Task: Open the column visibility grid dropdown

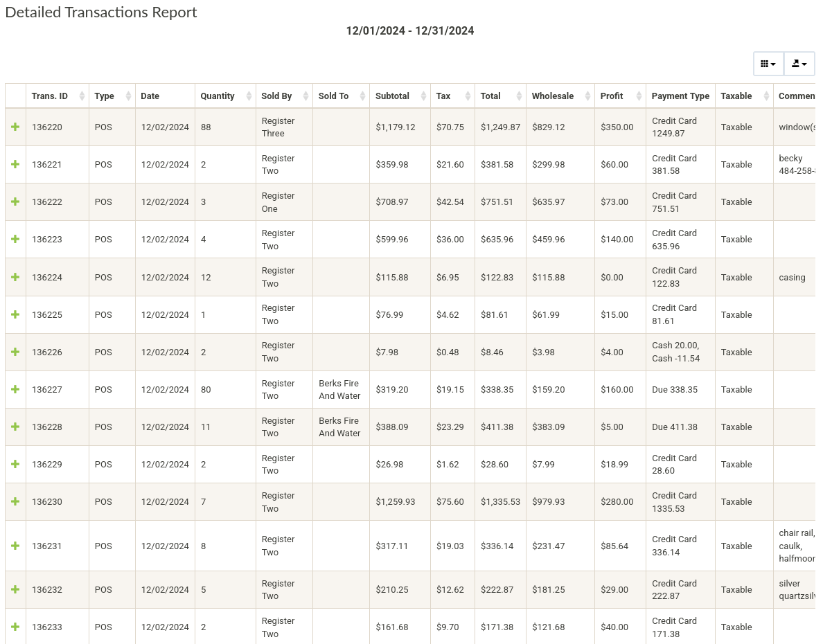Action: (768, 64)
